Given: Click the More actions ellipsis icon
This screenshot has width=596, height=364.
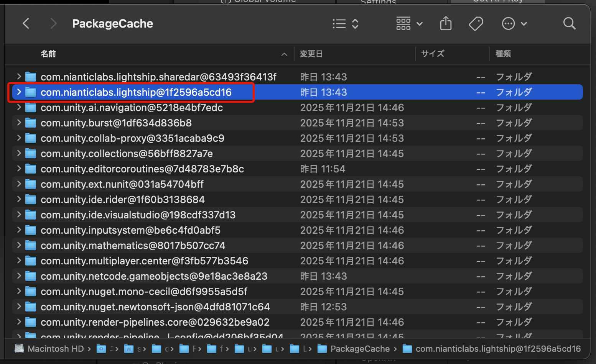Looking at the screenshot, I should [x=508, y=23].
